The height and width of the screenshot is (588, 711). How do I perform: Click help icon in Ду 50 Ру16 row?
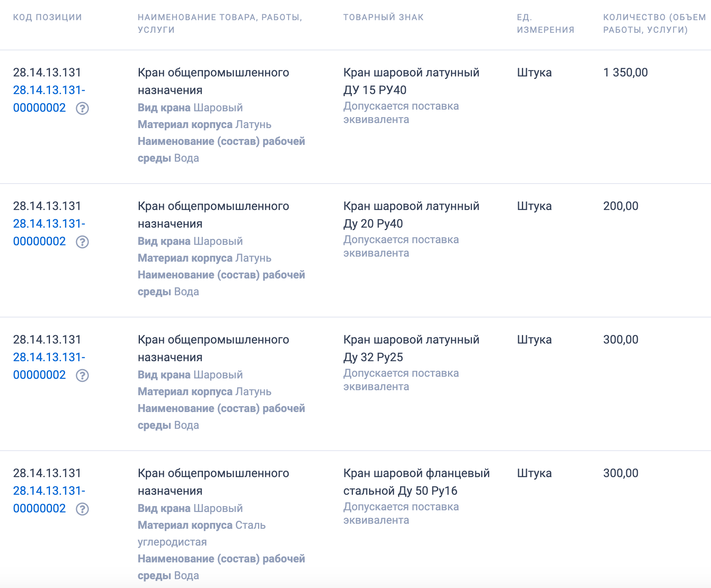pyautogui.click(x=82, y=509)
